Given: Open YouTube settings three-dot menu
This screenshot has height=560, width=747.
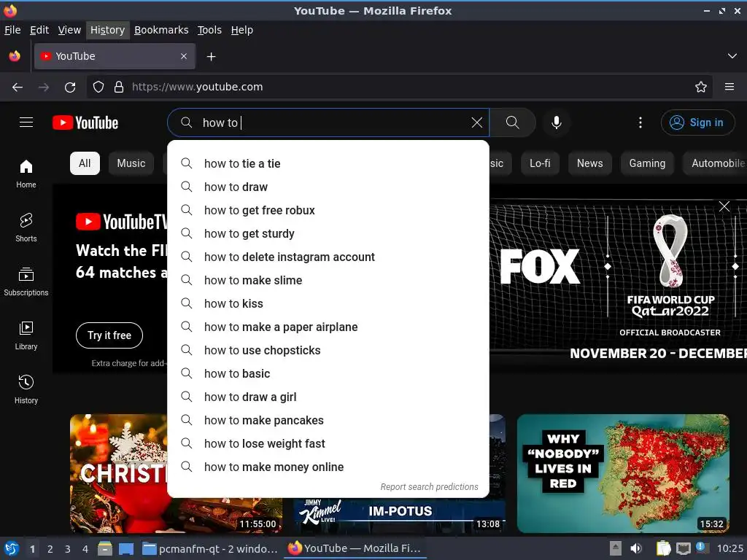Looking at the screenshot, I should [640, 122].
